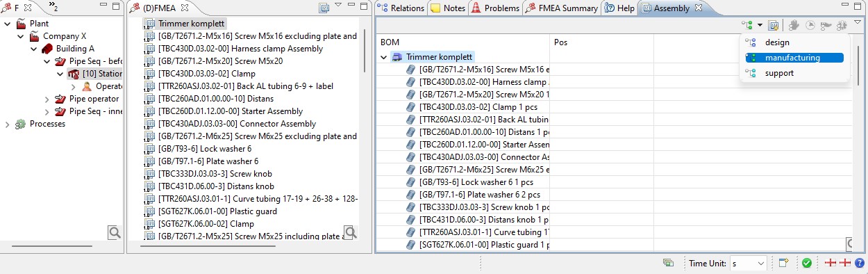Close the (D)FMEA tab
Viewport: 868px width, 274px height.
(185, 8)
